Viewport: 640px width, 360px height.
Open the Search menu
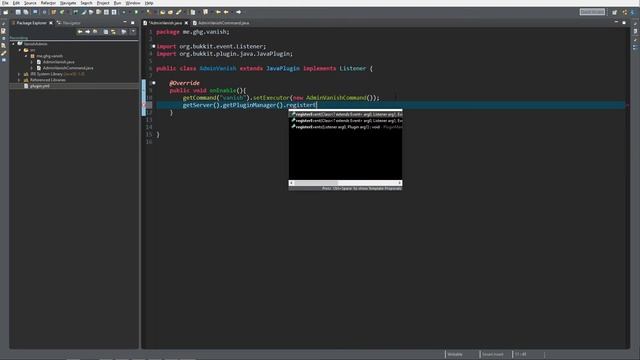pyautogui.click(x=86, y=3)
